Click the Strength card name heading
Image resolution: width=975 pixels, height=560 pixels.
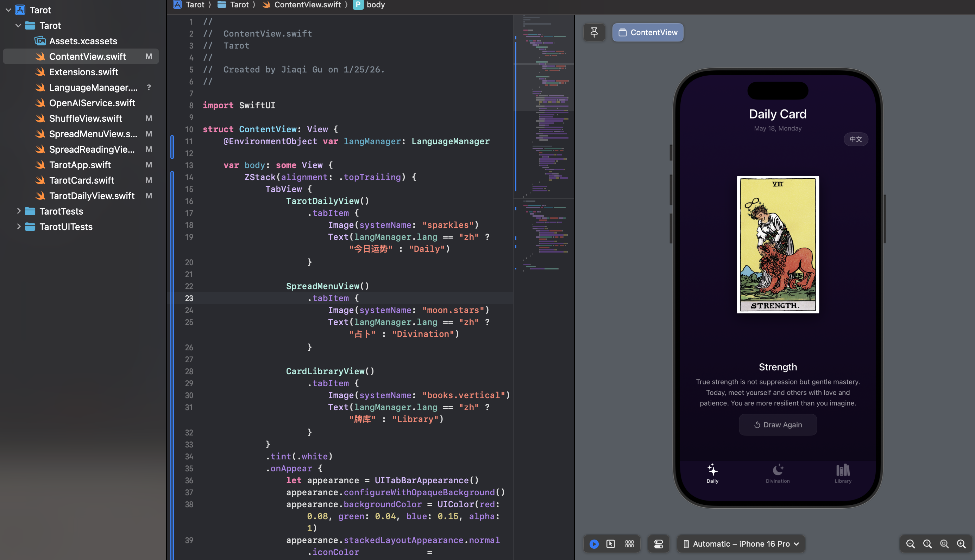pos(778,367)
